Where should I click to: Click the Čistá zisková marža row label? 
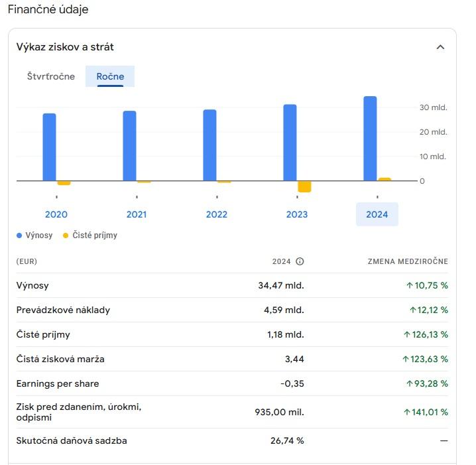click(x=60, y=359)
